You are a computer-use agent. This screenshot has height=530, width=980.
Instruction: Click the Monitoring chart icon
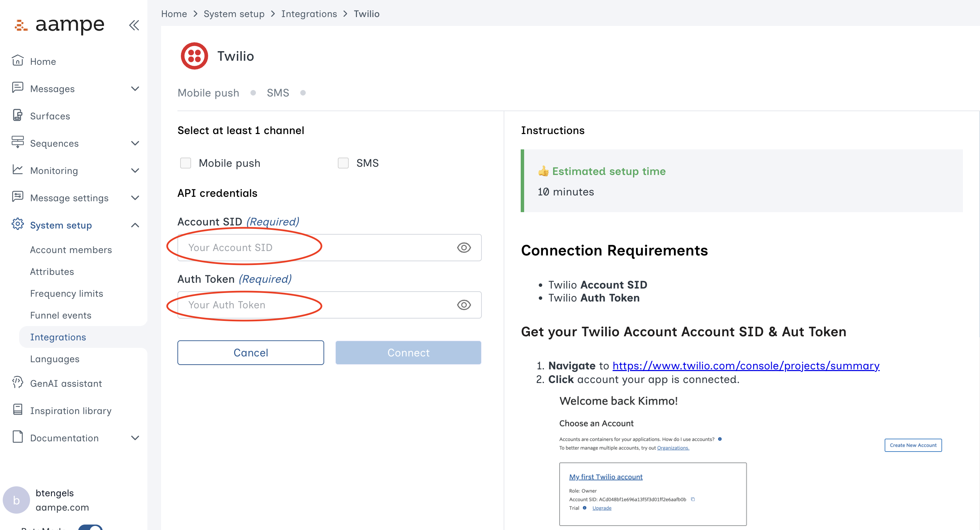17,170
